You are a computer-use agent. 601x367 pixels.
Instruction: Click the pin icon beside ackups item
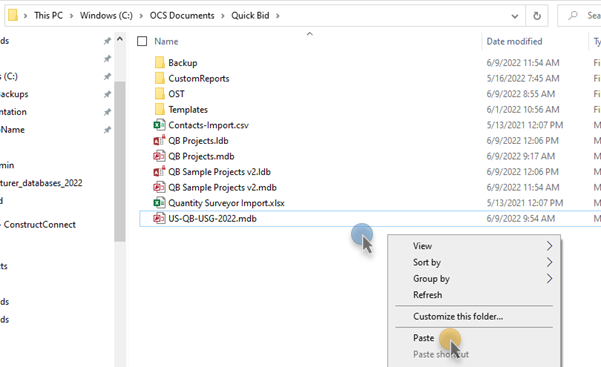pos(107,94)
